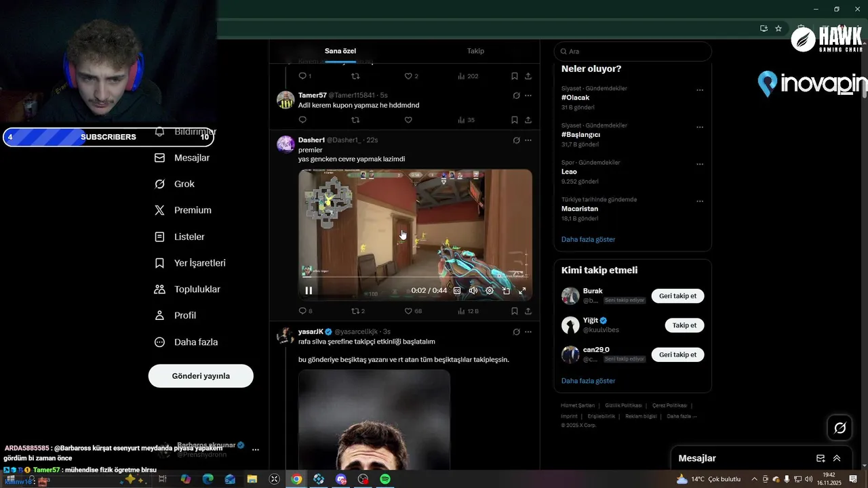Ask Grok about Tamer57's post
The height and width of the screenshot is (488, 868).
tap(516, 96)
